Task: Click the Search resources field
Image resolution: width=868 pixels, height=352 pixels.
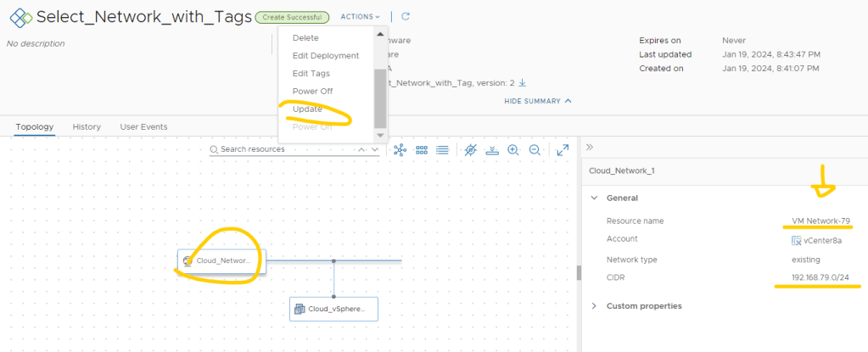Action: [x=284, y=149]
